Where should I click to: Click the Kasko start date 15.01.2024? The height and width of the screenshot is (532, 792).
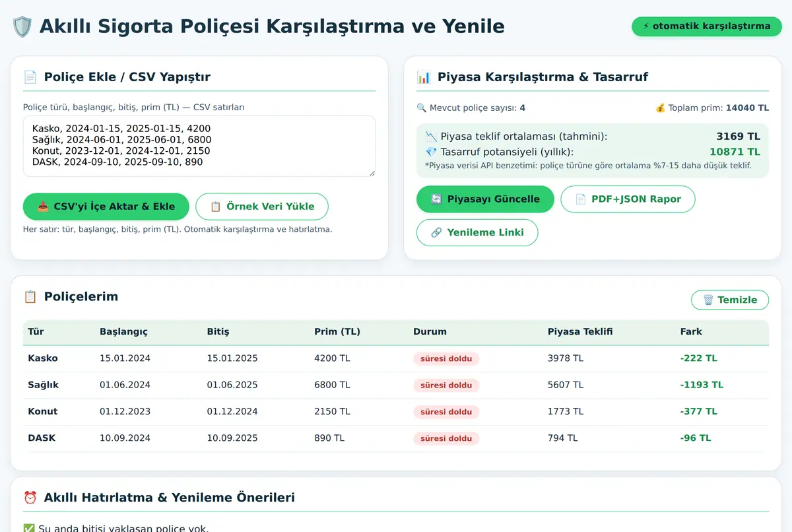tap(125, 358)
